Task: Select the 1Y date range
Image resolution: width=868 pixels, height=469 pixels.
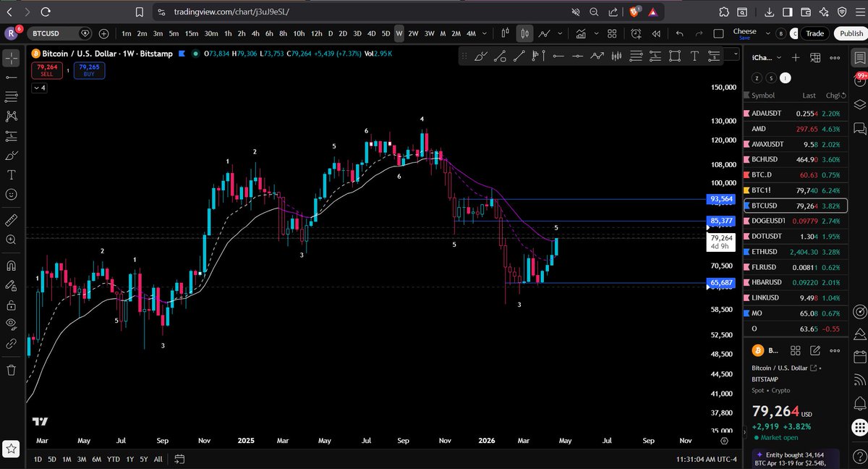Action: tap(129, 459)
